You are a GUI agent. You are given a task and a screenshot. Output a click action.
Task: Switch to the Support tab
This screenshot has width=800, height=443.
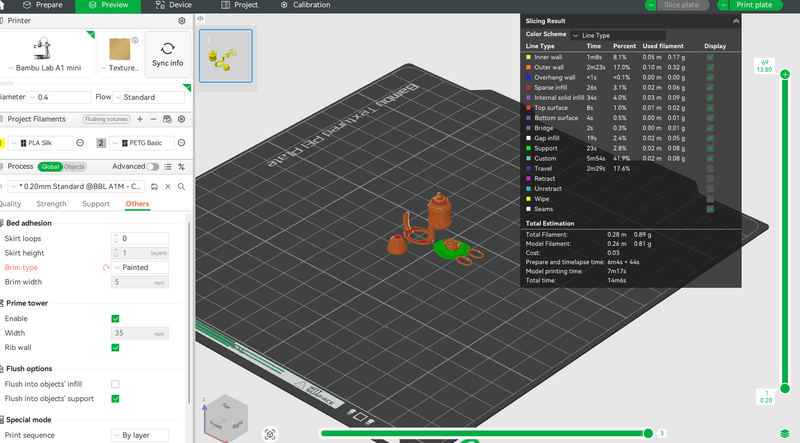click(x=96, y=204)
